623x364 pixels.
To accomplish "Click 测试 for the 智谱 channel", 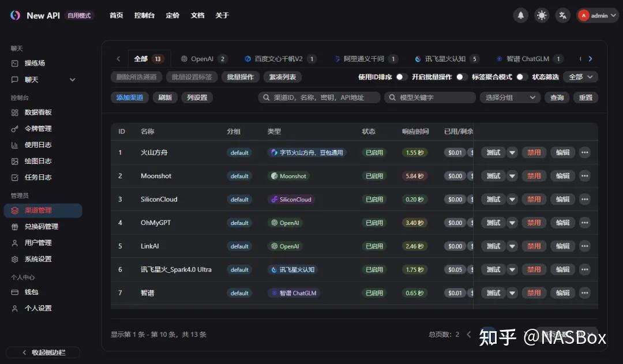I will click(493, 293).
